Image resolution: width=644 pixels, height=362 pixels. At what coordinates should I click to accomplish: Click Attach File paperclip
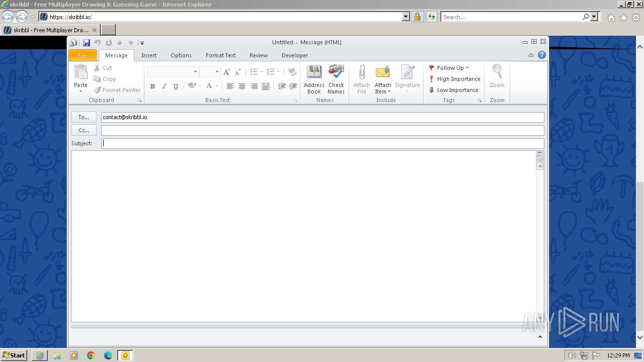361,79
